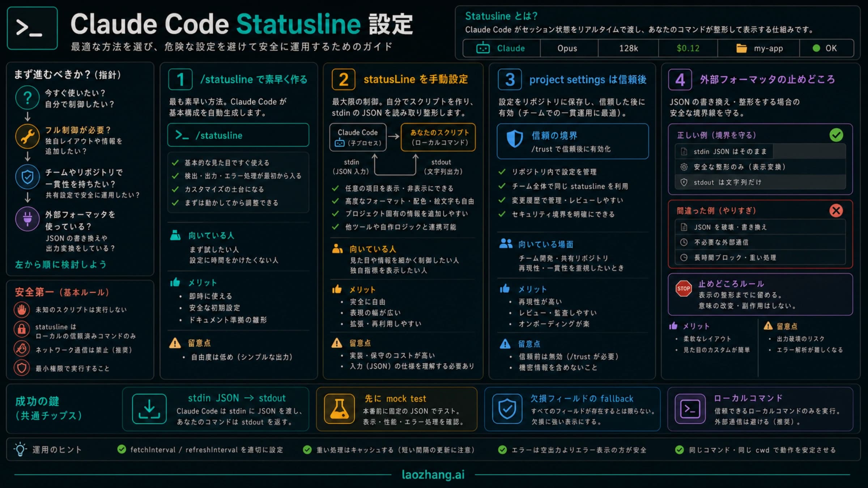This screenshot has height=488, width=868.
Task: Click the Claude robot icon in statusline
Action: (x=483, y=48)
